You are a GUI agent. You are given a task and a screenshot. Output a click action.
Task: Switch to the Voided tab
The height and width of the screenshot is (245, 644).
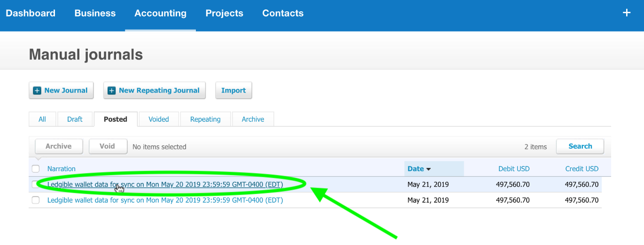tap(159, 119)
